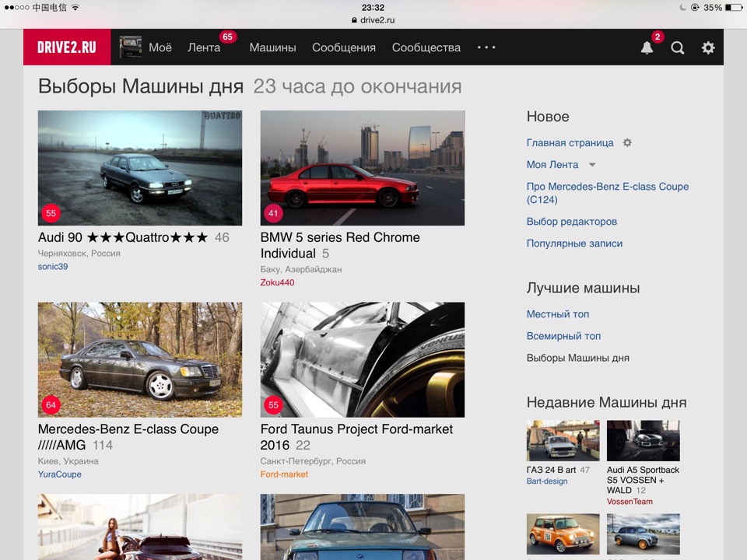Open Моя Лента link
The height and width of the screenshot is (560, 747).
(552, 165)
